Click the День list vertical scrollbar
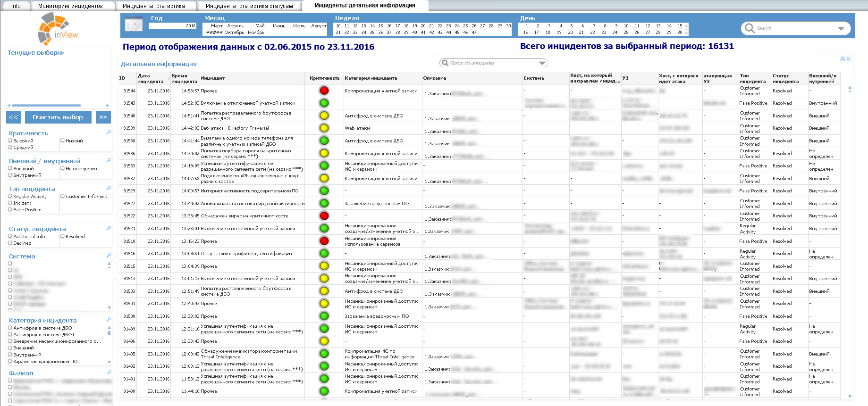This screenshot has width=868, height=406. pyautogui.click(x=686, y=29)
